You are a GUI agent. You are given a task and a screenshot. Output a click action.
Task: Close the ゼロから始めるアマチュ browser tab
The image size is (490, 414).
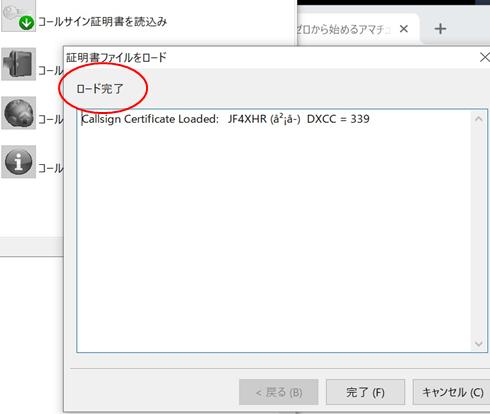coord(404,29)
